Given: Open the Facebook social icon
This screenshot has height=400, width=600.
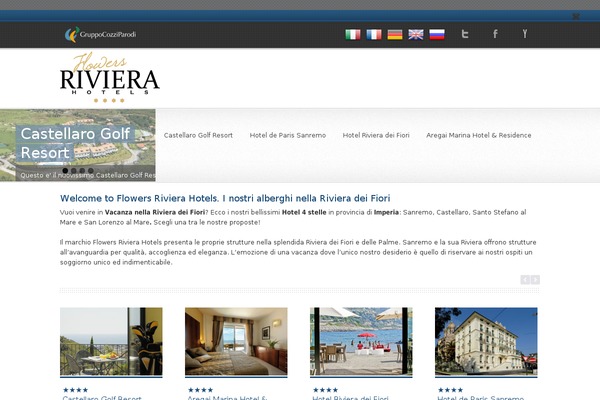Looking at the screenshot, I should 495,34.
